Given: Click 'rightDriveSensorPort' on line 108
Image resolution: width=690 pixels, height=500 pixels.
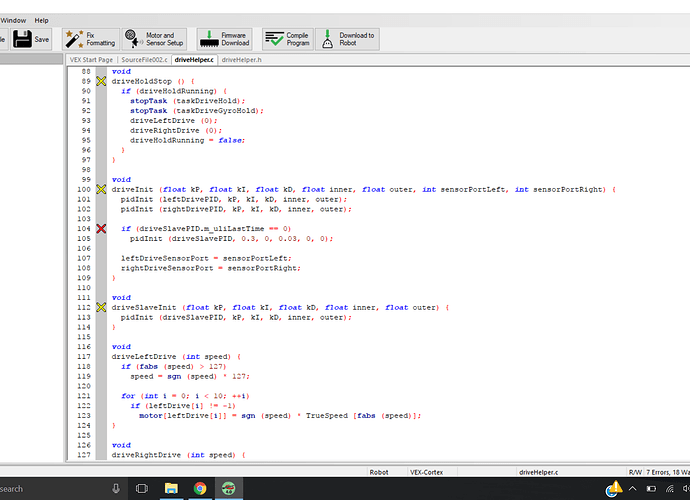Looking at the screenshot, I should click(x=167, y=268).
